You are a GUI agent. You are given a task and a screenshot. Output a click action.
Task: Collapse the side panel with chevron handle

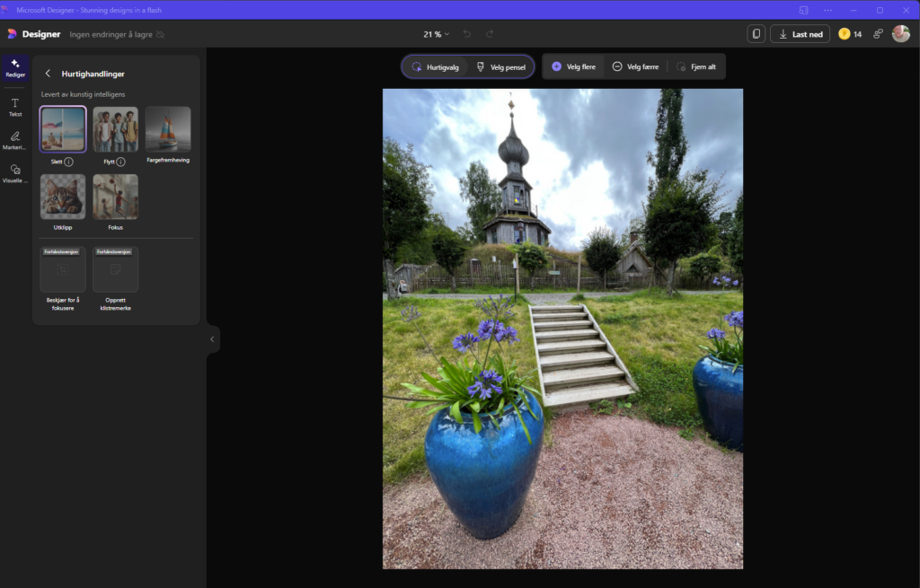[x=212, y=339]
